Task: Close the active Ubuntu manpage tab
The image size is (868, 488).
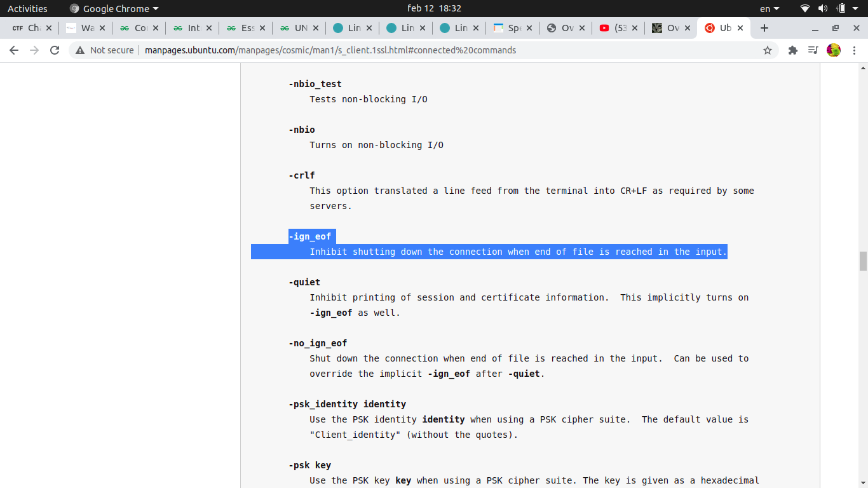Action: click(x=740, y=28)
